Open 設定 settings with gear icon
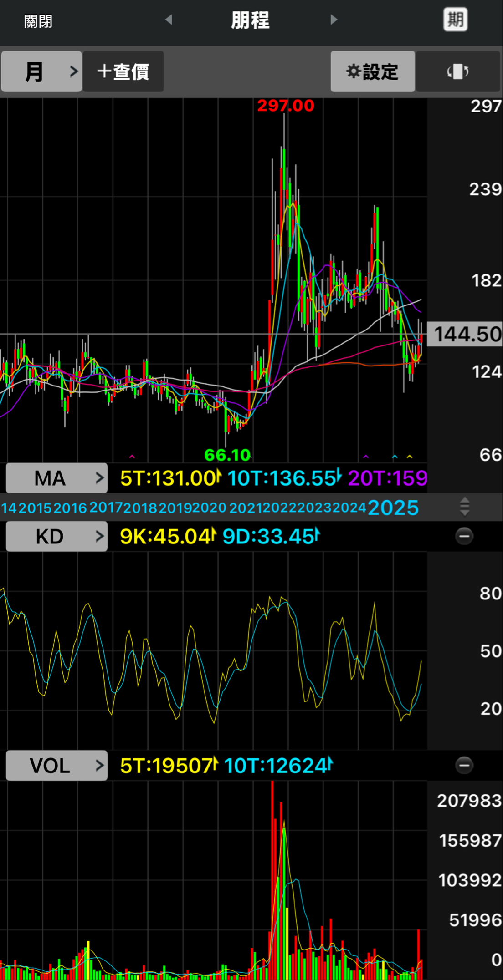Screen dimensions: 503x980 (372, 71)
